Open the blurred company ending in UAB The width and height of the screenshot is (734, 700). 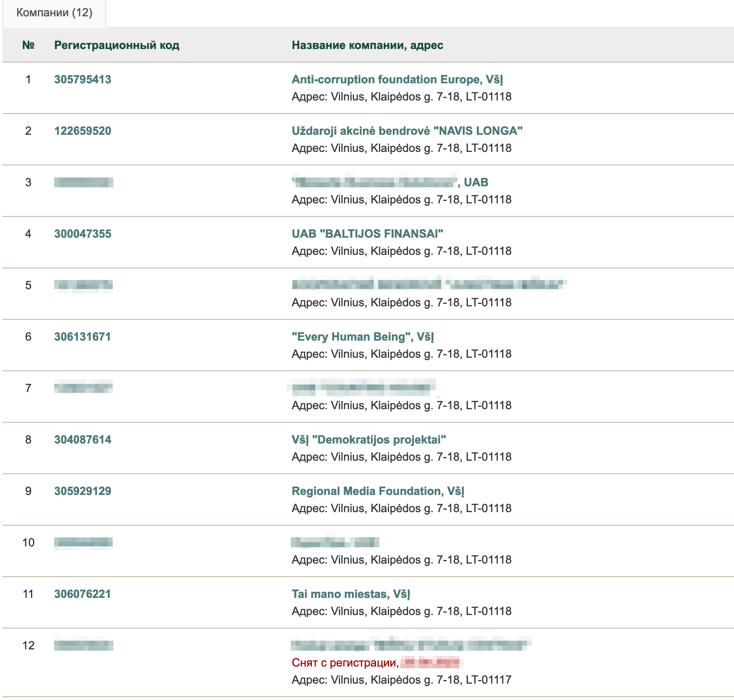tap(390, 182)
